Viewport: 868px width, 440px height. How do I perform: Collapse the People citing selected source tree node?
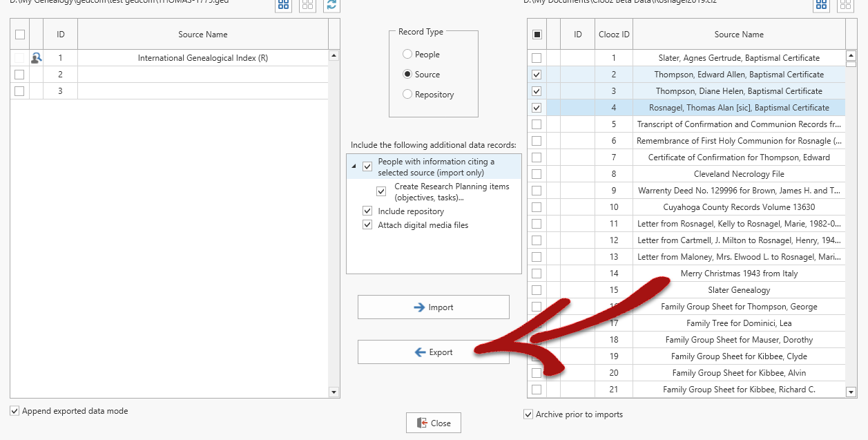point(354,166)
